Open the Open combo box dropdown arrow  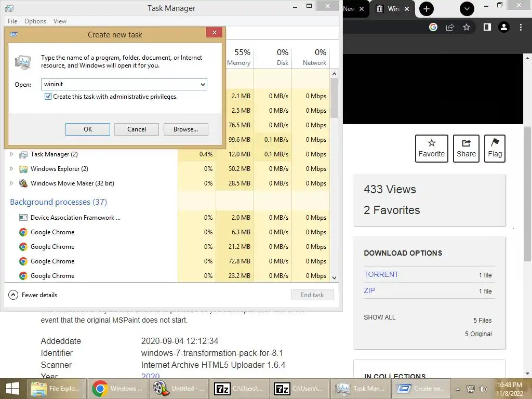pyautogui.click(x=203, y=85)
